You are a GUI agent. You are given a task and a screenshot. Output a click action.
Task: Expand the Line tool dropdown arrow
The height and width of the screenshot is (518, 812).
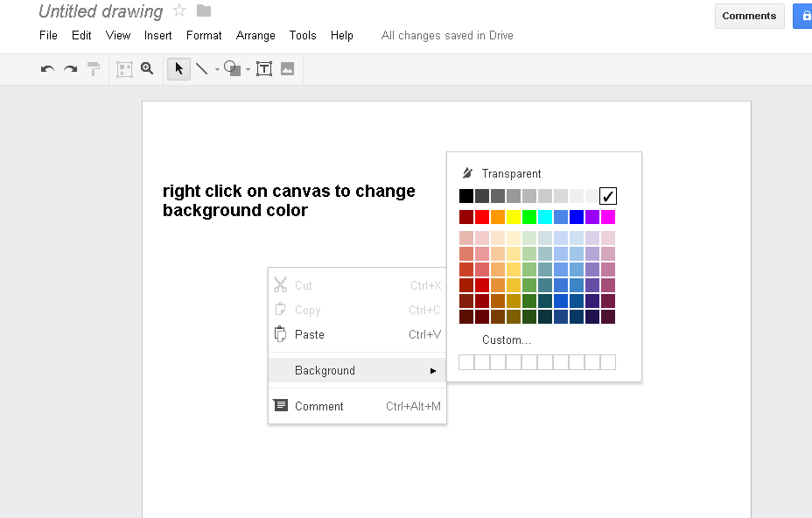pyautogui.click(x=217, y=70)
